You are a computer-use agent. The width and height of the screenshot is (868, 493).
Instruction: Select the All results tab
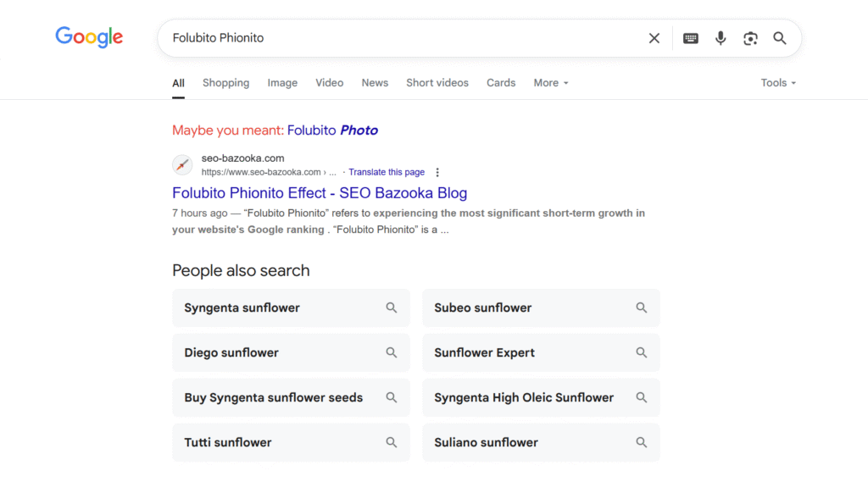[178, 83]
